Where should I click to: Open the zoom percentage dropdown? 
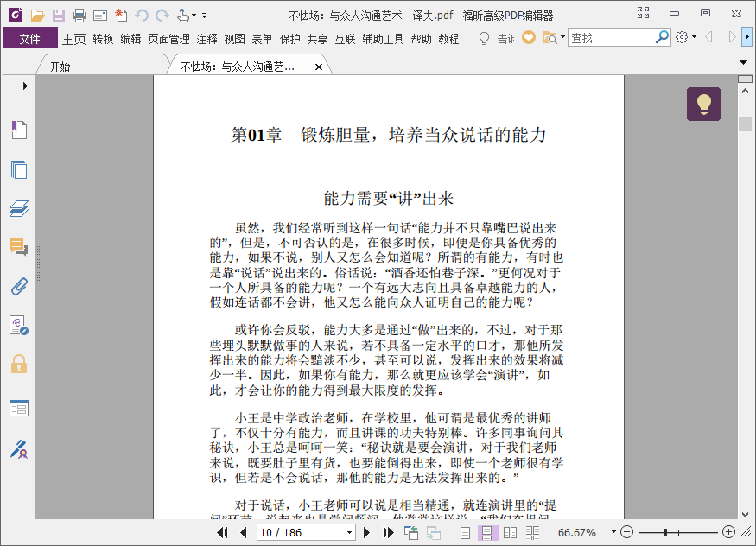click(x=613, y=532)
